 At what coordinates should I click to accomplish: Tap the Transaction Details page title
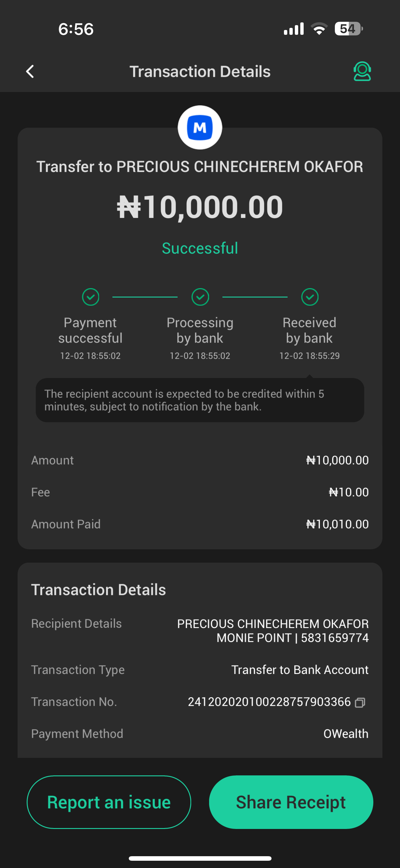[200, 71]
